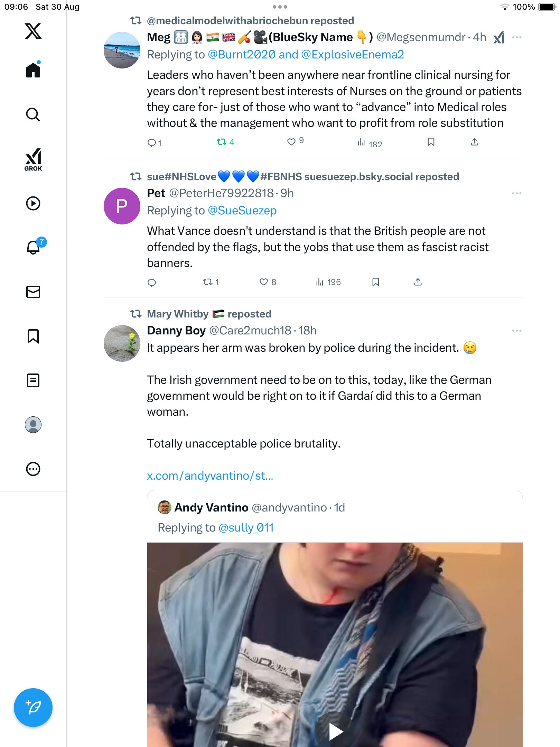Image resolution: width=560 pixels, height=747 pixels.
Task: Open more options on Meg's post
Action: (516, 37)
